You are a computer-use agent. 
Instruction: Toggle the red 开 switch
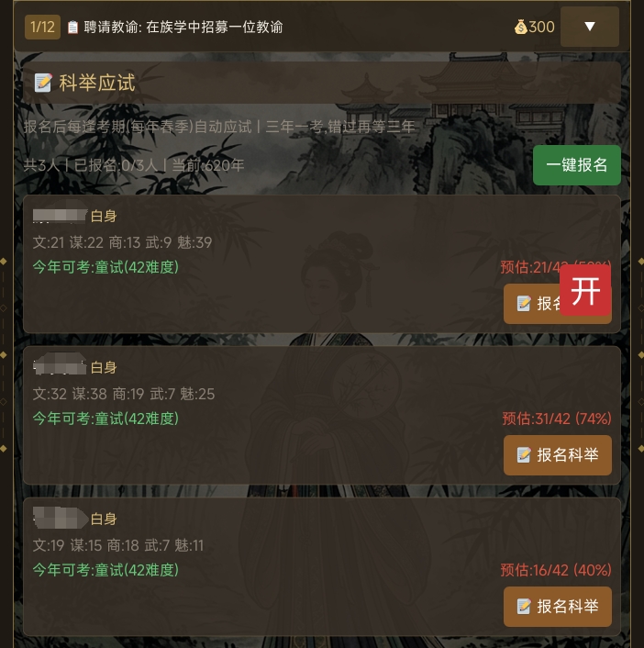coord(585,291)
